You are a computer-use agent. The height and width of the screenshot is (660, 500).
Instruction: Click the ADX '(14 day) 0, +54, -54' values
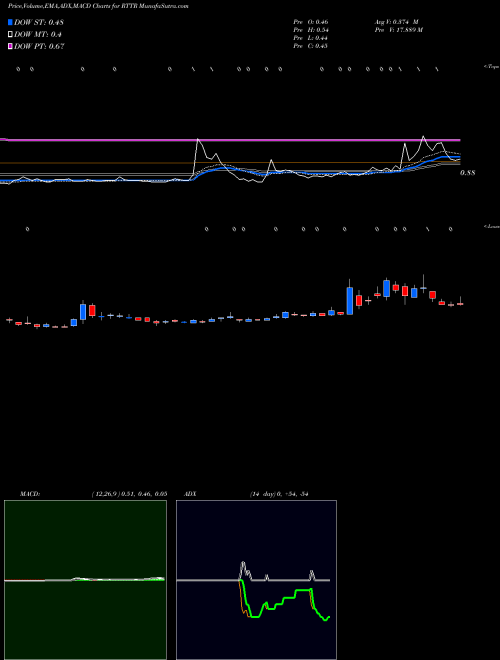pyautogui.click(x=279, y=494)
